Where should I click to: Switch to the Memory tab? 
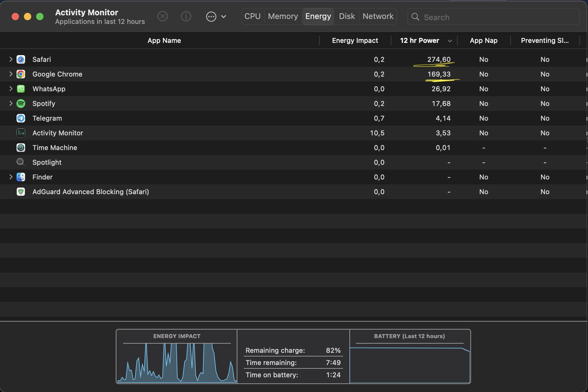283,16
